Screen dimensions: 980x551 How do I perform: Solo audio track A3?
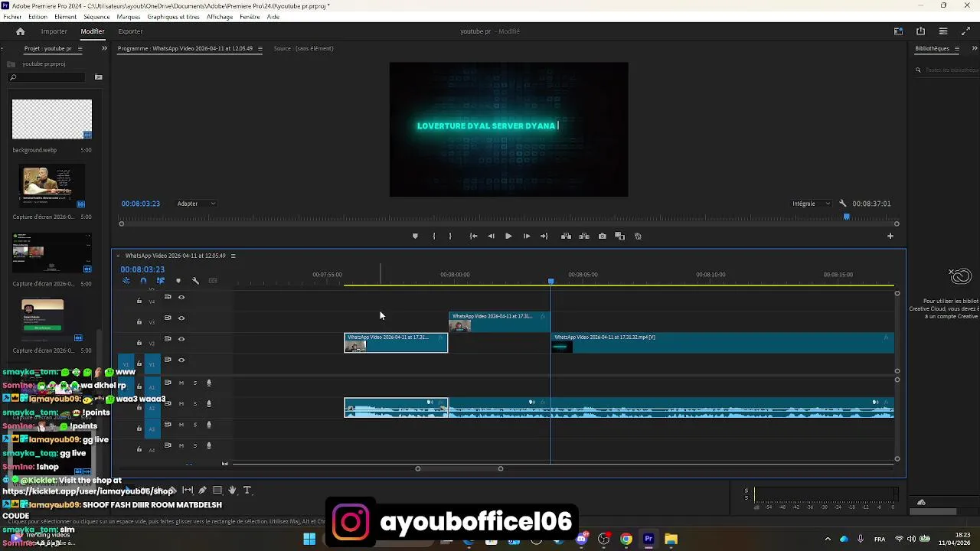(194, 425)
